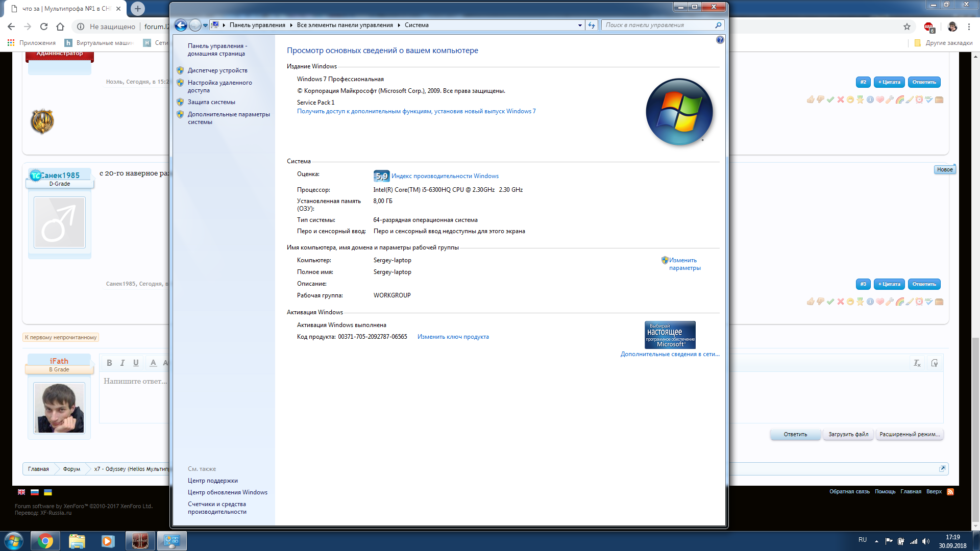This screenshot has width=980, height=551.
Task: Open the 'Приложения' bookmarks shortcut
Action: (x=32, y=43)
